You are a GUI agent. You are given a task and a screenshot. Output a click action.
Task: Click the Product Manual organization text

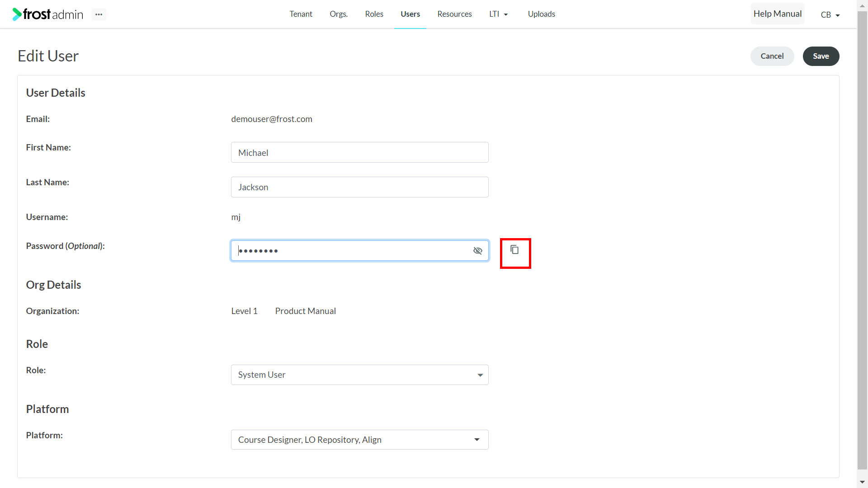[306, 311]
